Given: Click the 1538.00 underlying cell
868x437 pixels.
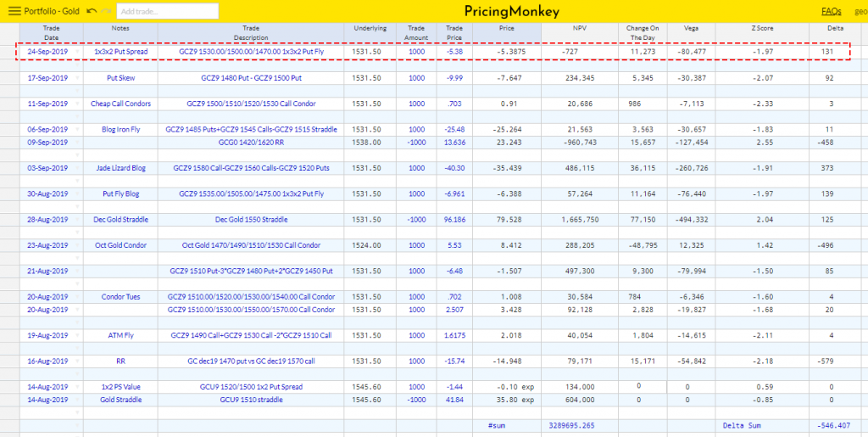Looking at the screenshot, I should 370,143.
